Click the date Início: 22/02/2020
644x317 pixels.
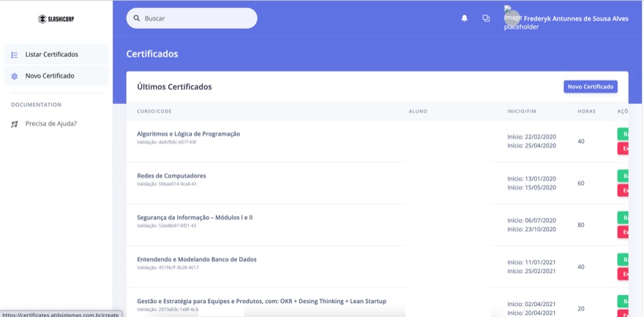[x=531, y=137]
